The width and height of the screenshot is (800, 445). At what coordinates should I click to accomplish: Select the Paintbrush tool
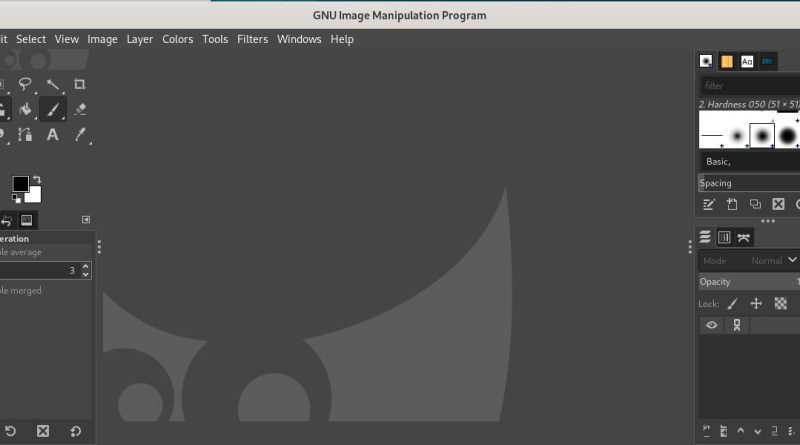point(53,109)
